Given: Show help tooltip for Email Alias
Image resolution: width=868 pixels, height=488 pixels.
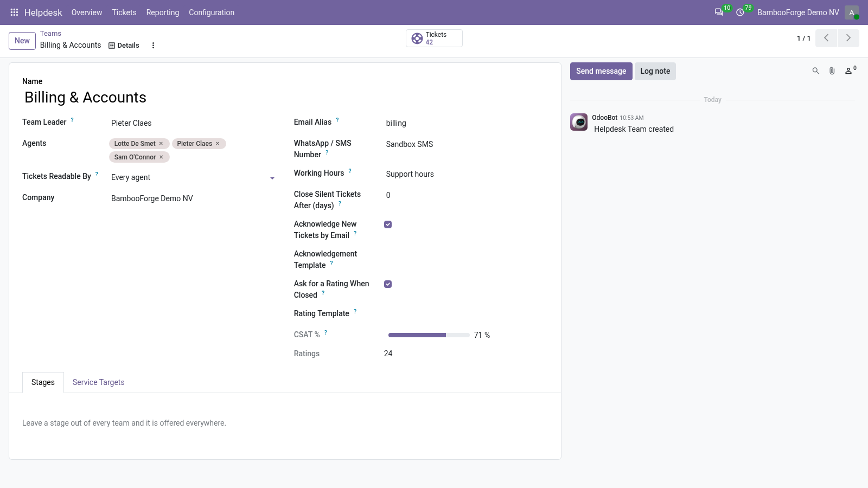Looking at the screenshot, I should coord(337,120).
